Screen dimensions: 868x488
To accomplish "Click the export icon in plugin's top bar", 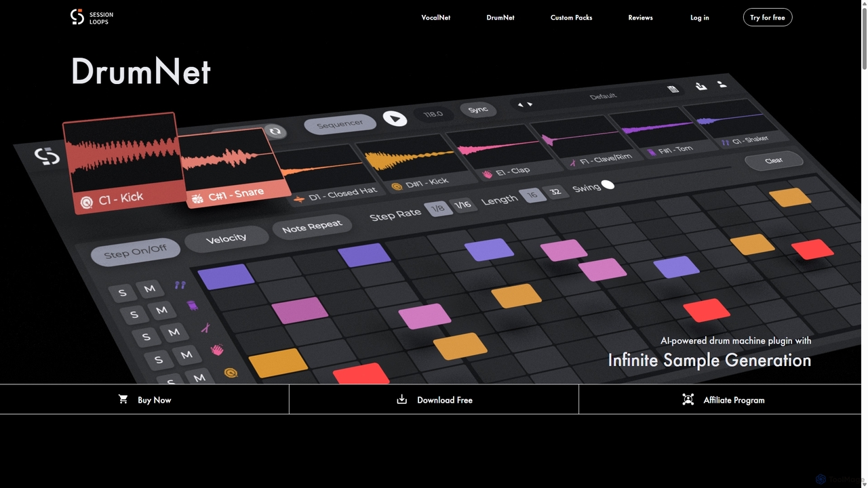I will (x=701, y=86).
